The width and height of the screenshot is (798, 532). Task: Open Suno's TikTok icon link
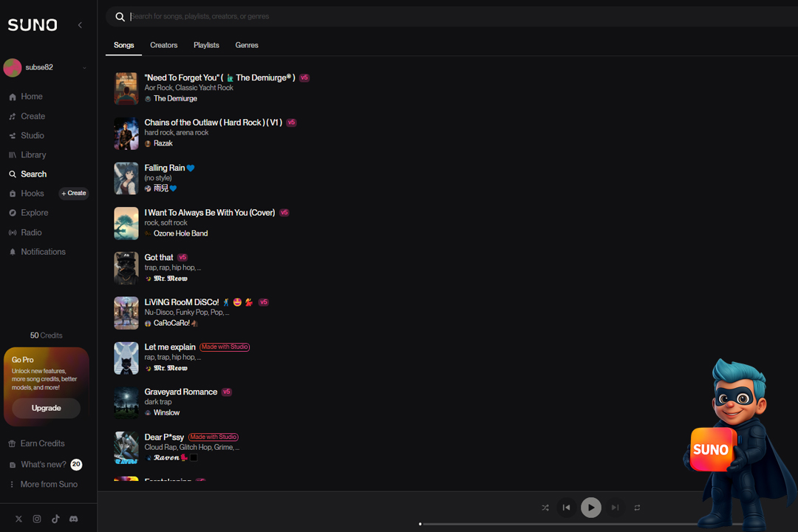tap(55, 519)
